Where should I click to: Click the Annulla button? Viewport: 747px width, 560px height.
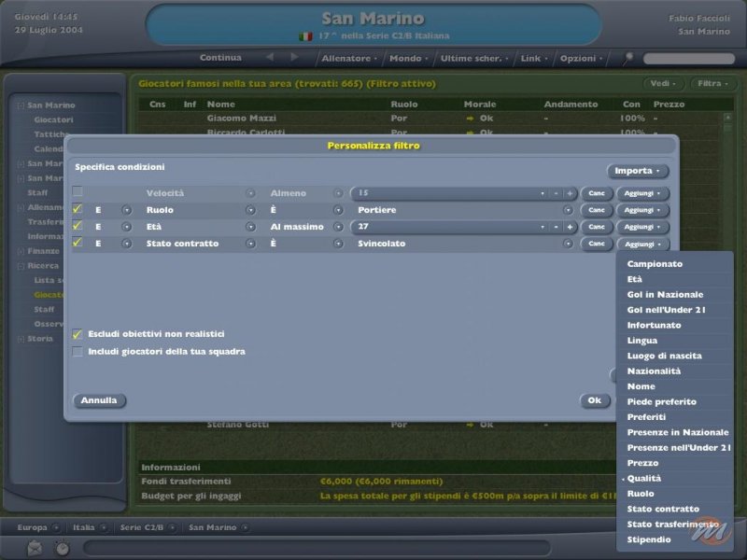pos(99,400)
